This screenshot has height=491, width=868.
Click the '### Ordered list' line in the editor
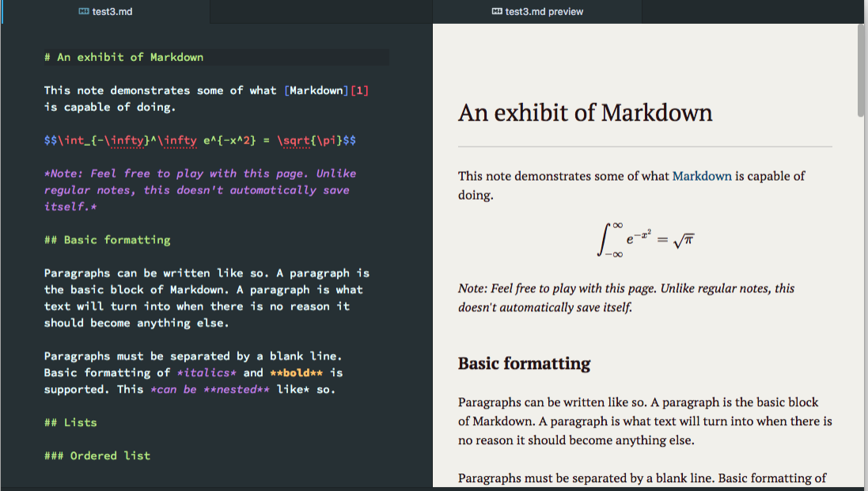point(97,455)
